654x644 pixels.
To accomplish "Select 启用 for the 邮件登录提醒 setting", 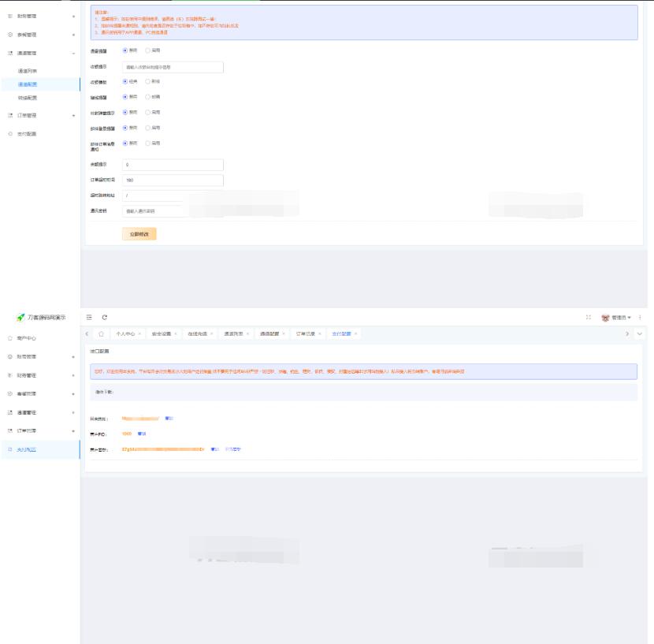I will tap(149, 127).
